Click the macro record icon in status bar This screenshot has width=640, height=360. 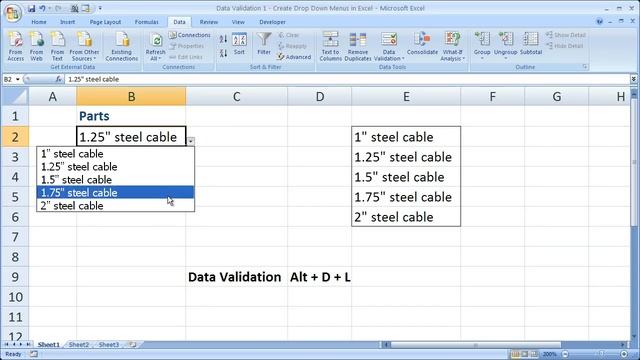click(34, 354)
